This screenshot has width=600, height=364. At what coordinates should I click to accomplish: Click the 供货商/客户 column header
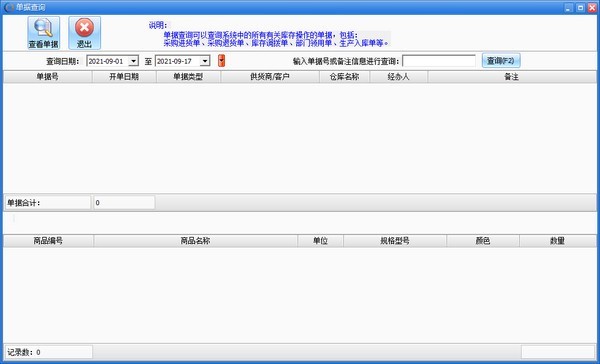click(x=270, y=77)
